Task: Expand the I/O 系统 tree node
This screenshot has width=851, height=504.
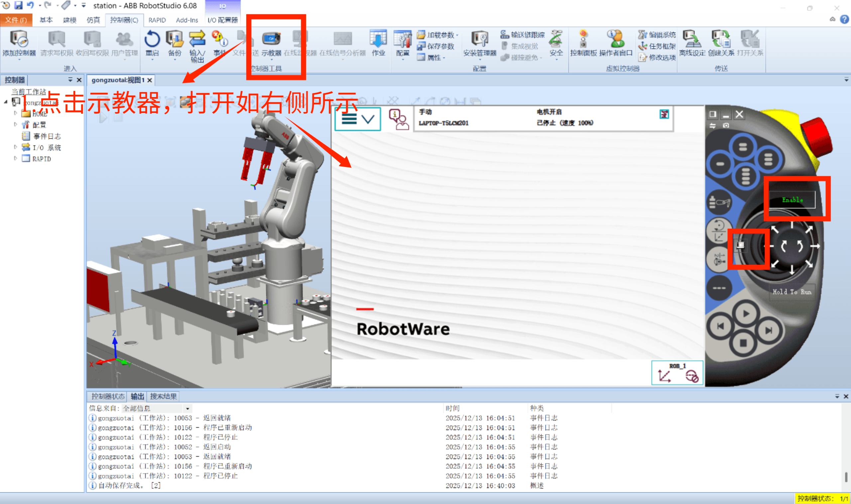Action: click(x=15, y=147)
